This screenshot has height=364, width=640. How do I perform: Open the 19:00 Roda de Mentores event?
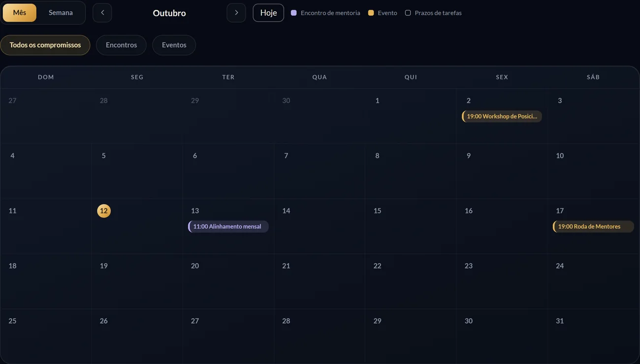(x=593, y=227)
